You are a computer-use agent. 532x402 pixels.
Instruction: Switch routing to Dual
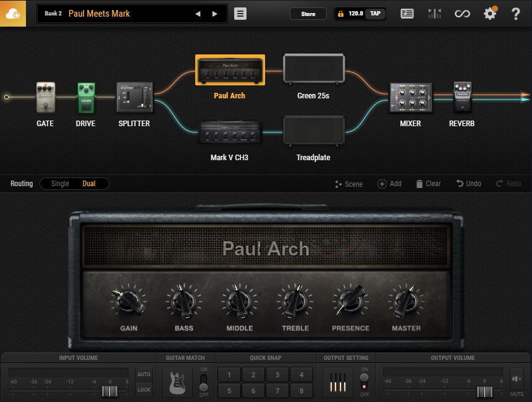[x=89, y=184]
